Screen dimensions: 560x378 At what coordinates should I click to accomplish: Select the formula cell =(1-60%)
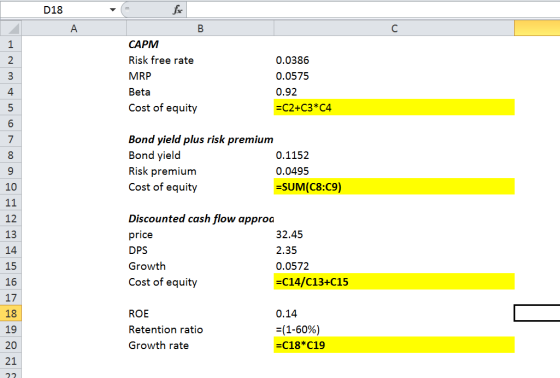coord(394,329)
